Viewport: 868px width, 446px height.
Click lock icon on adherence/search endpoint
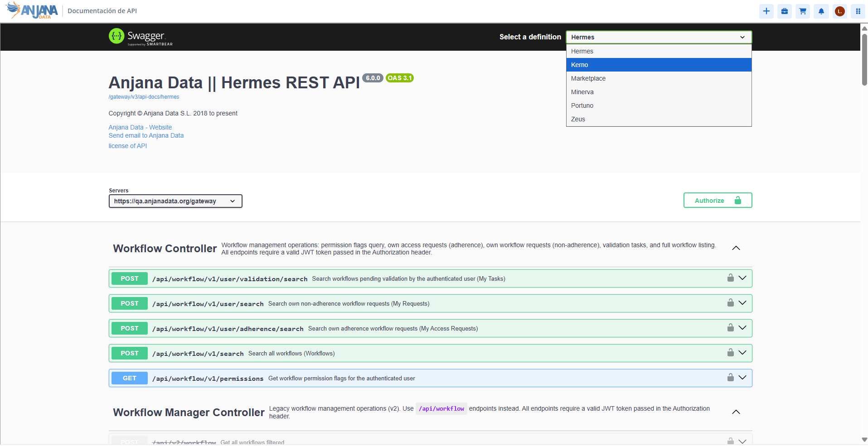click(x=731, y=328)
